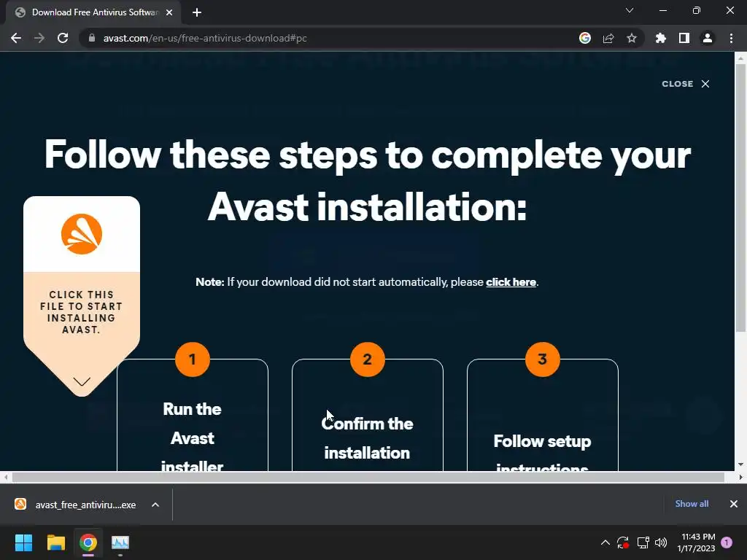
Task: Click the Avast logo in the callout
Action: tap(82, 234)
